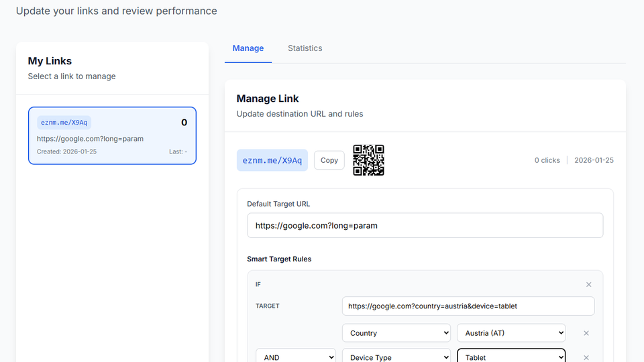The image size is (644, 362).
Task: Click the 2026-01-25 date in Manage Link header
Action: (594, 160)
